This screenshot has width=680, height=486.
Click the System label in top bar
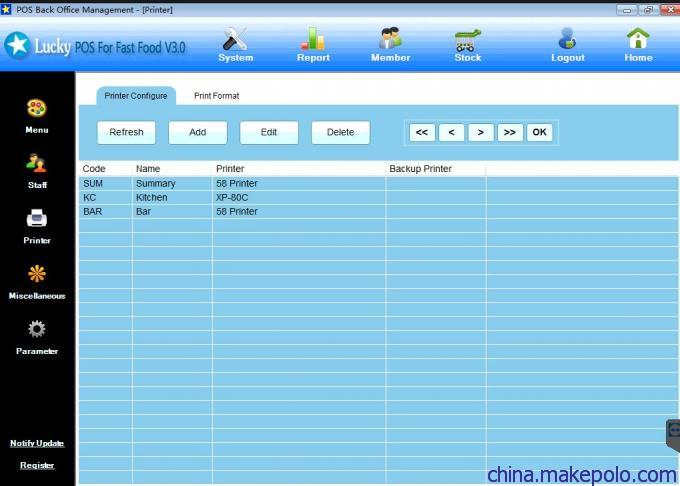pyautogui.click(x=235, y=58)
